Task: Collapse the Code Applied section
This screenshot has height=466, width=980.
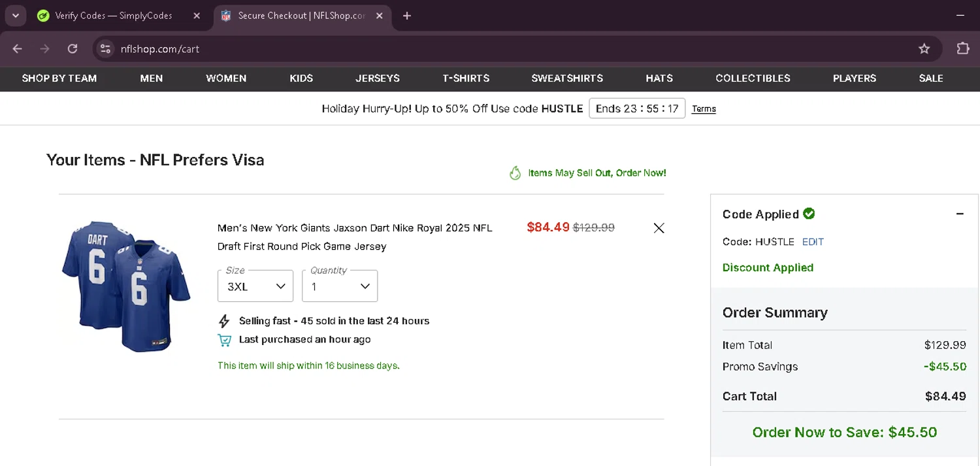Action: (960, 214)
